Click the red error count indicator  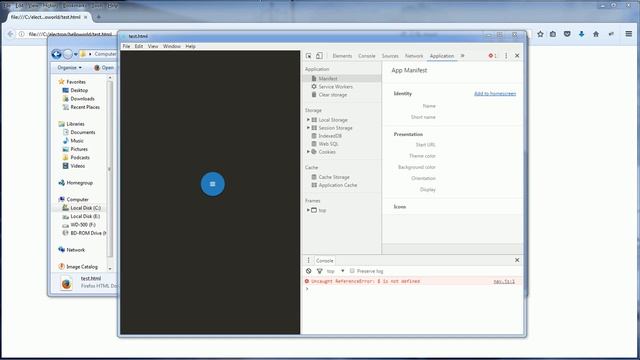(492, 56)
